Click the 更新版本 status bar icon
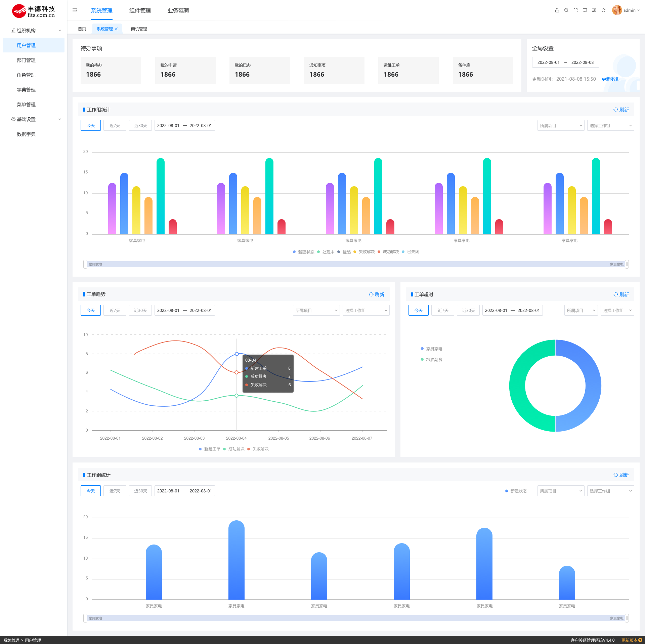Screen dimensions: 645x644 tap(640, 640)
